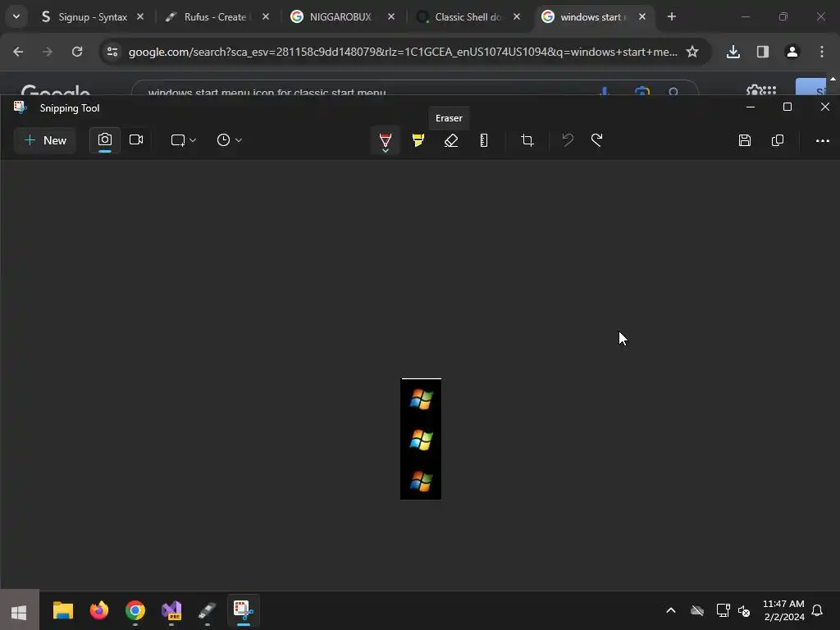
Task: Open the delay snip clock dropdown
Action: coord(230,140)
